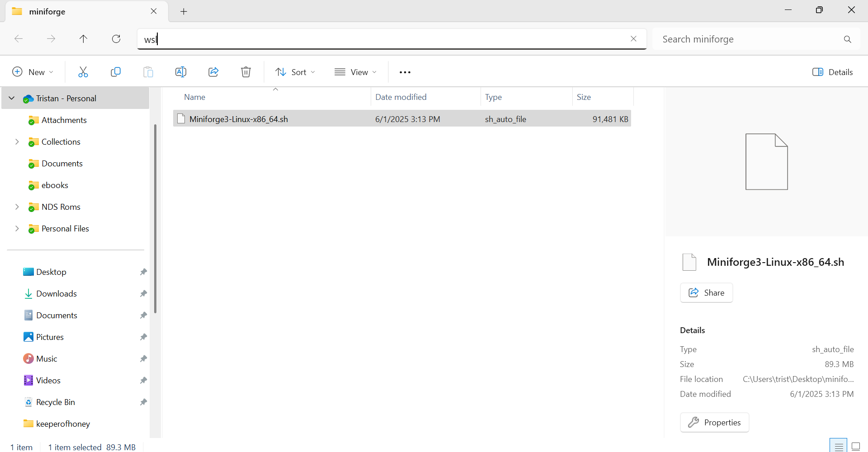Select the miniforge tab
This screenshot has height=452, width=868.
[86, 11]
